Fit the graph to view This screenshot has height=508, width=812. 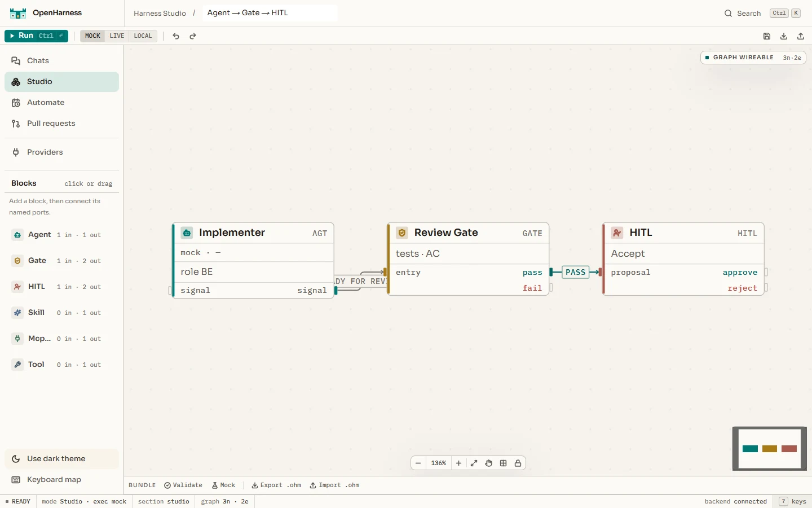pyautogui.click(x=474, y=463)
